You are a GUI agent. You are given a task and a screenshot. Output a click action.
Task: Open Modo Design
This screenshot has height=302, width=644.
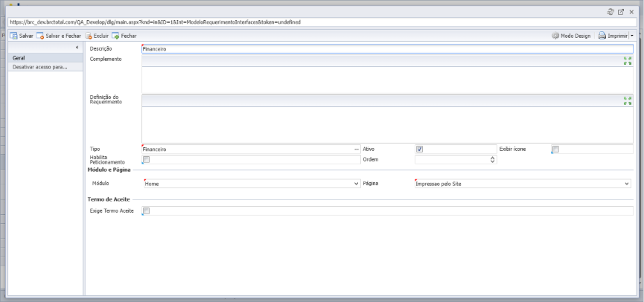coord(571,36)
